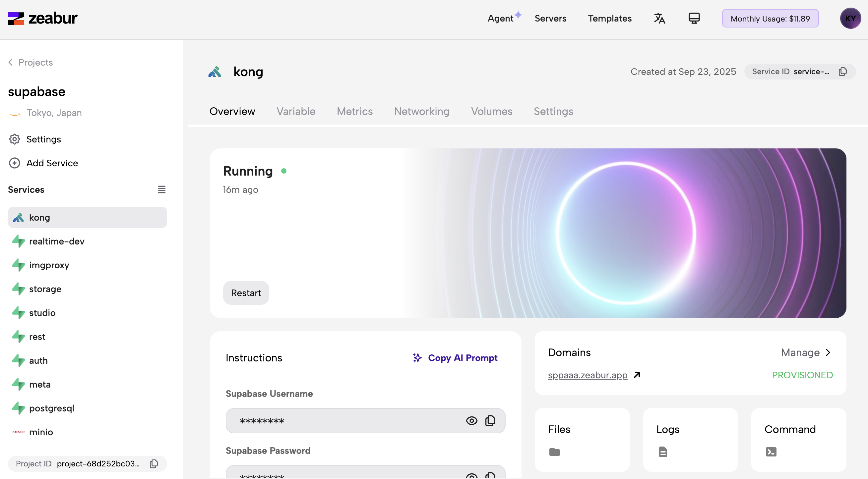868x479 pixels.
Task: Select the postgresql service in sidebar
Action: pyautogui.click(x=51, y=408)
